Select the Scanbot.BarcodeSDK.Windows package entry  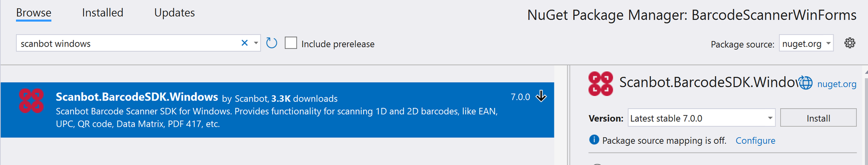tap(277, 110)
